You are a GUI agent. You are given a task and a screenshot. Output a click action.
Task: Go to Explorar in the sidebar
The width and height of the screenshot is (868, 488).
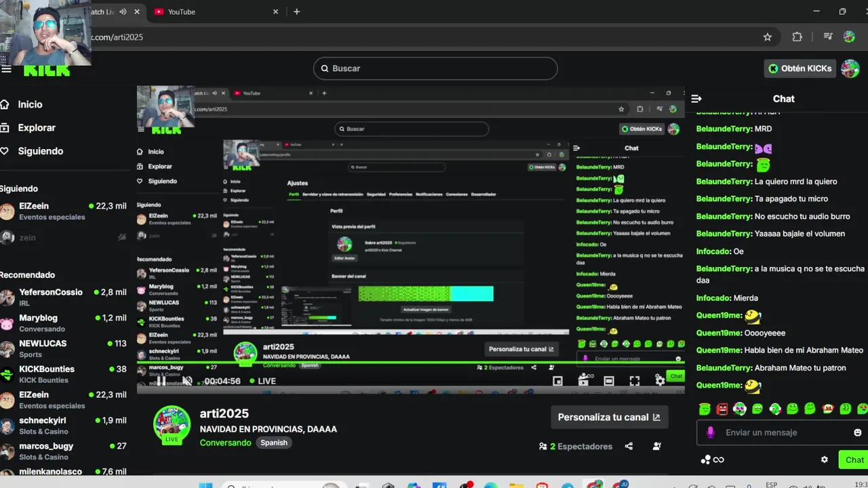pos(37,127)
